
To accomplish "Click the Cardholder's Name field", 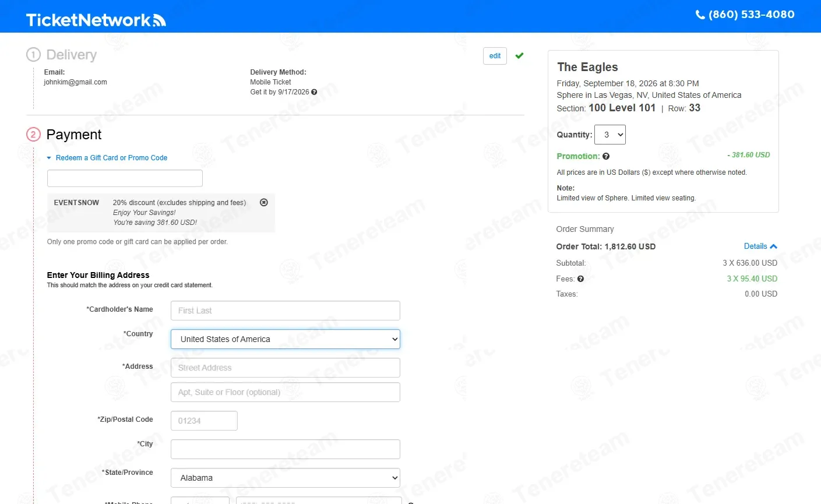I will coord(286,311).
